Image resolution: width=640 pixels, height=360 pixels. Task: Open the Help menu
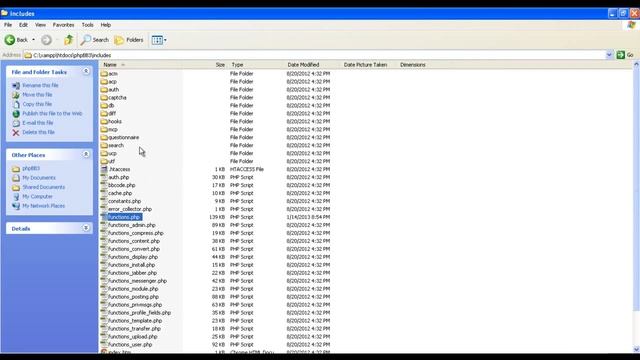click(x=106, y=25)
